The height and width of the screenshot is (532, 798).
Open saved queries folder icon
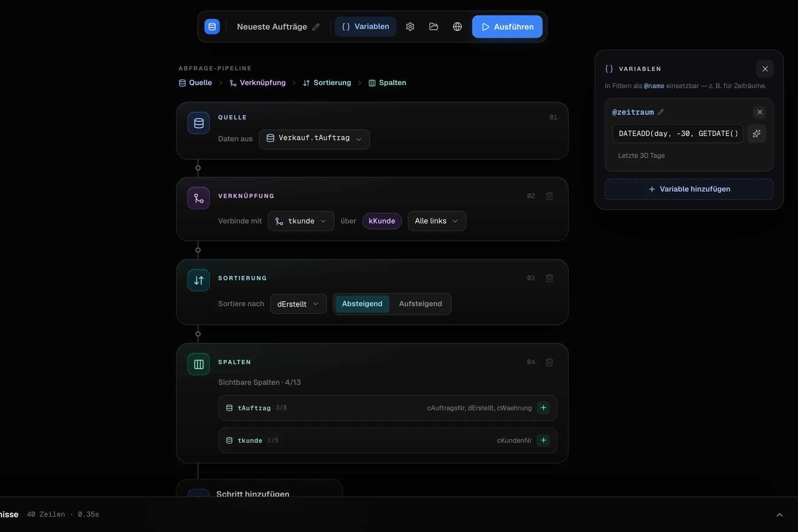[434, 27]
